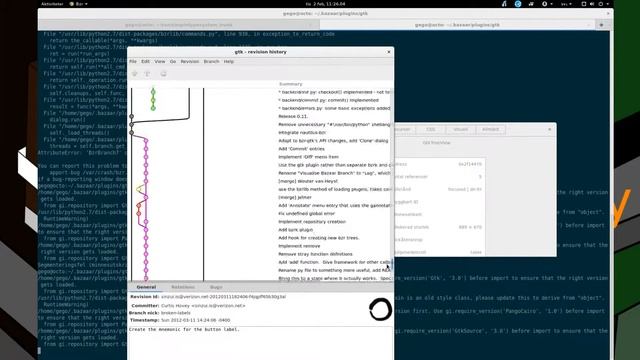
Task: Click the Branch nick 'broken-labels' text
Action: coord(176,313)
